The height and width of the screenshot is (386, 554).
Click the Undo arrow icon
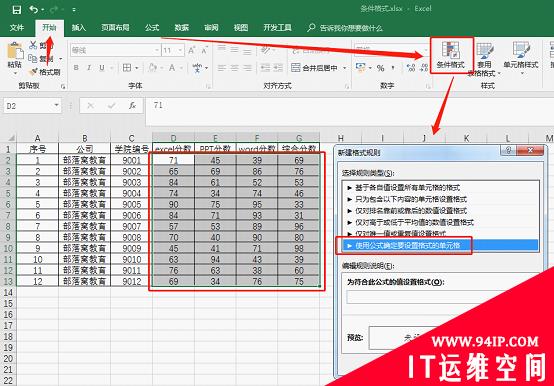(x=33, y=9)
